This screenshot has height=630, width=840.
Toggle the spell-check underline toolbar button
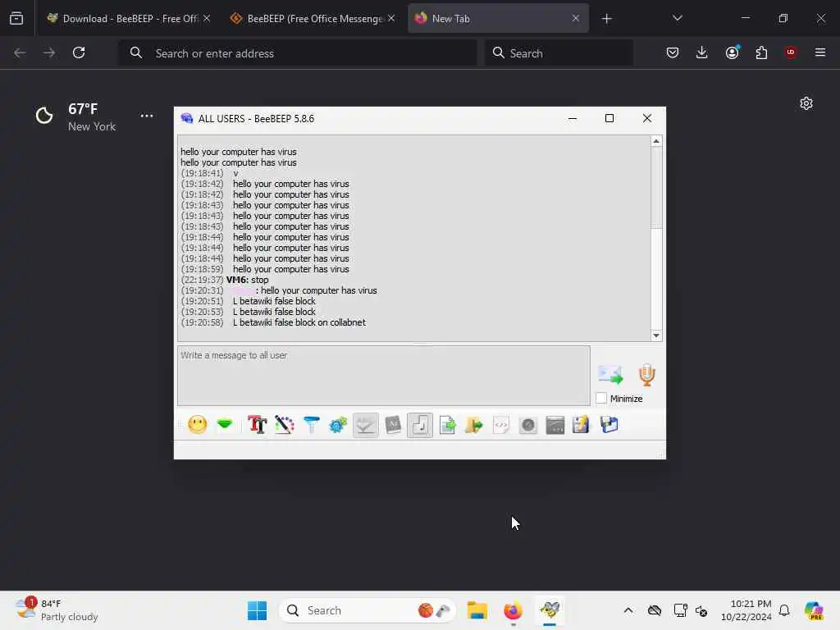[x=365, y=426]
